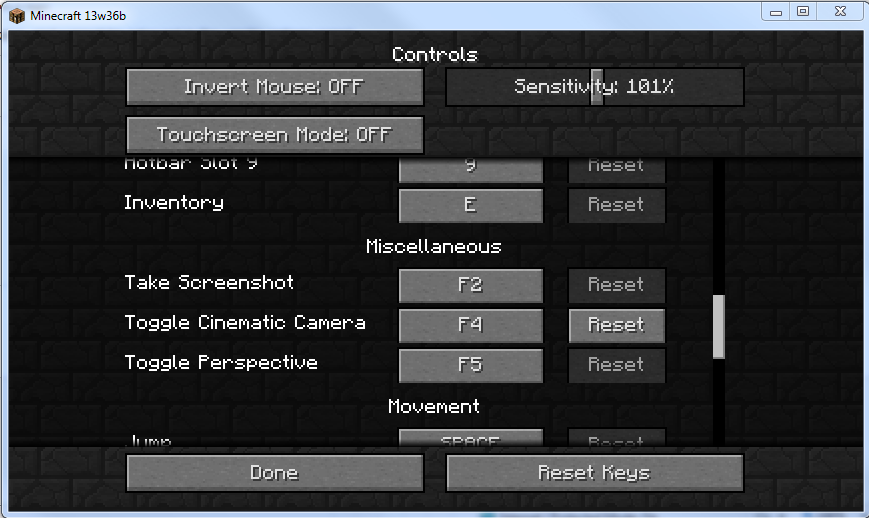Click the Reset Keys button
The height and width of the screenshot is (518, 869).
595,473
